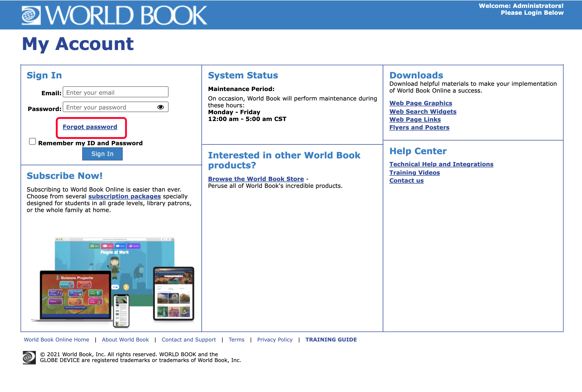The image size is (582, 392).
Task: Open the Forgot password link
Action: pyautogui.click(x=90, y=127)
